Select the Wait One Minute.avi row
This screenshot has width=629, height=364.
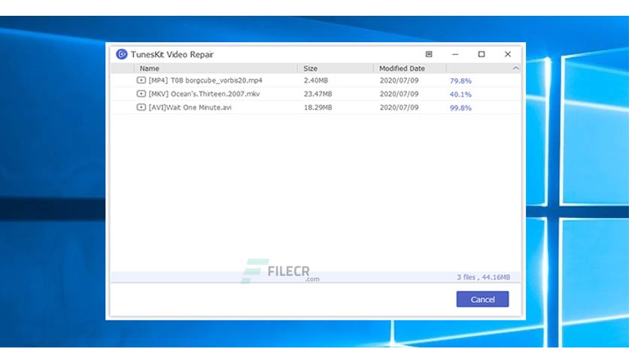(316, 107)
